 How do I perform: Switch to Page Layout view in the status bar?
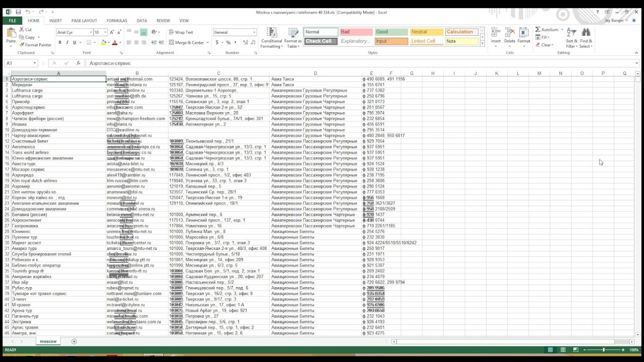click(563, 350)
